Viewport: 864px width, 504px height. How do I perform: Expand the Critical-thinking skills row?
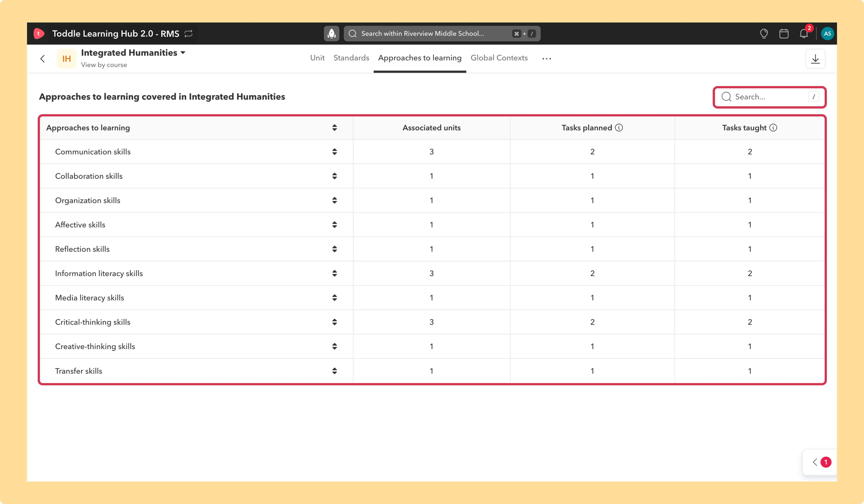334,322
